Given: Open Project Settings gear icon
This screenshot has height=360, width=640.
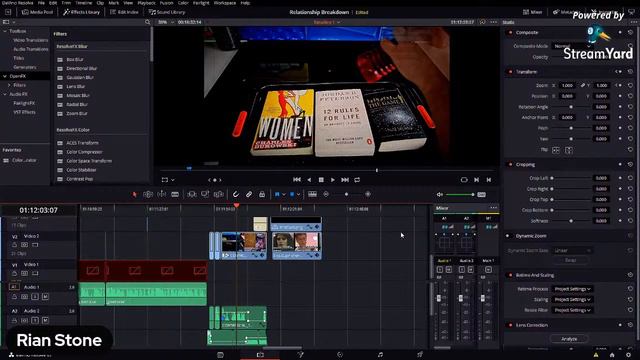Looking at the screenshot, I should pyautogui.click(x=629, y=355).
